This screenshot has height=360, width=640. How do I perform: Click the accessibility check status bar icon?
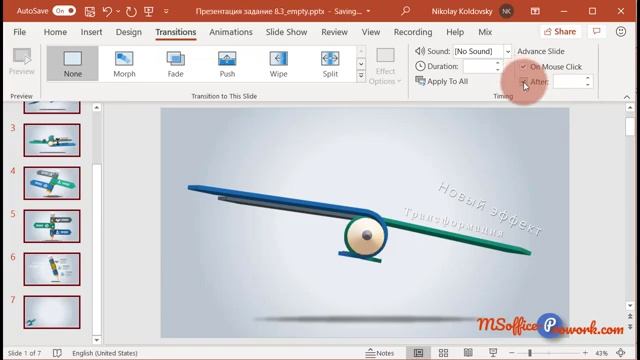(x=57, y=353)
